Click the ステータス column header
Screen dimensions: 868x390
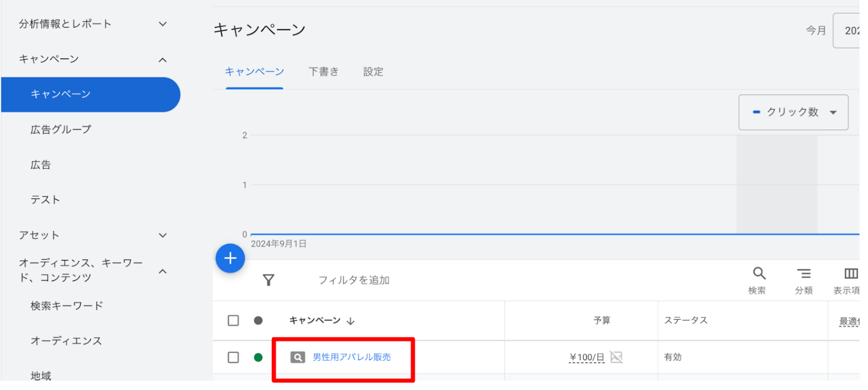[x=686, y=321]
